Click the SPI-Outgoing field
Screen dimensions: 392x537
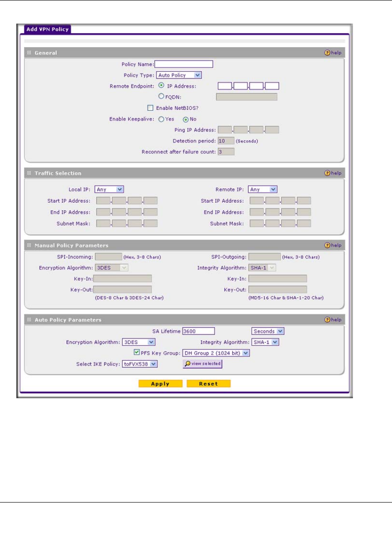point(265,257)
